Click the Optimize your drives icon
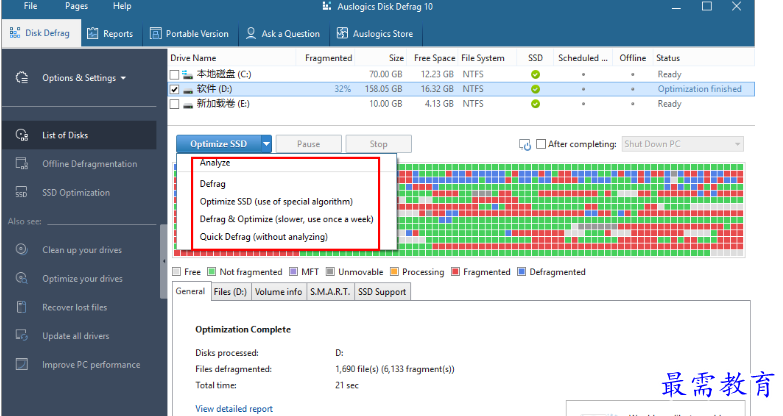Image resolution: width=783 pixels, height=416 pixels. pyautogui.click(x=21, y=278)
